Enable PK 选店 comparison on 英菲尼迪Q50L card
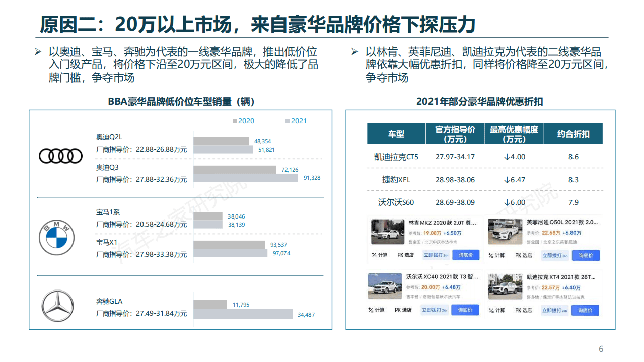644x362 pixels. point(523,256)
